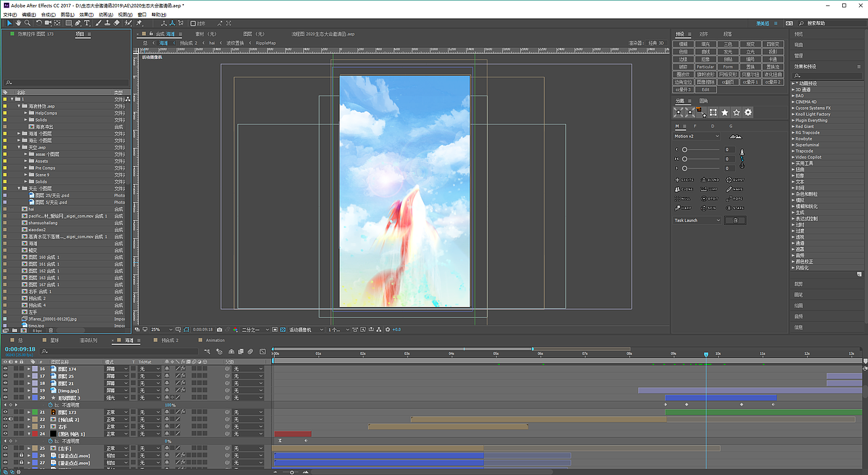Click the CLONE tool in Motion panel
The width and height of the screenshot is (868, 475).
[685, 190]
